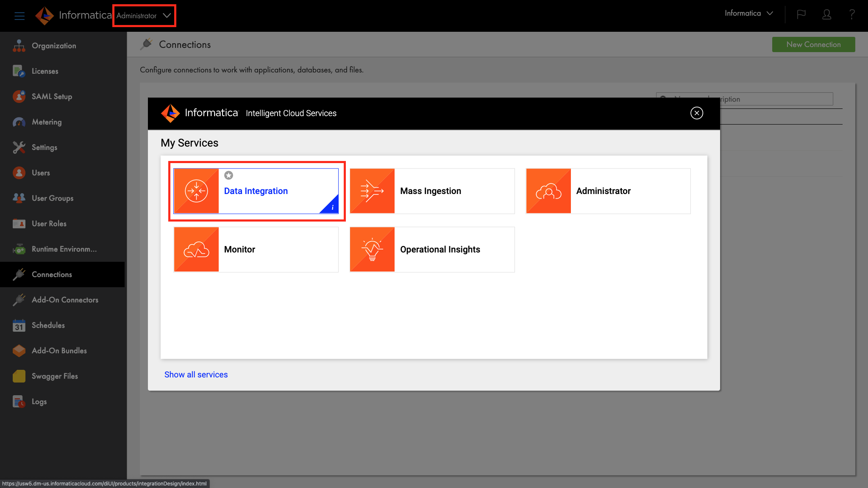The image size is (868, 488).
Task: Click the User Roles card icon
Action: (x=19, y=224)
